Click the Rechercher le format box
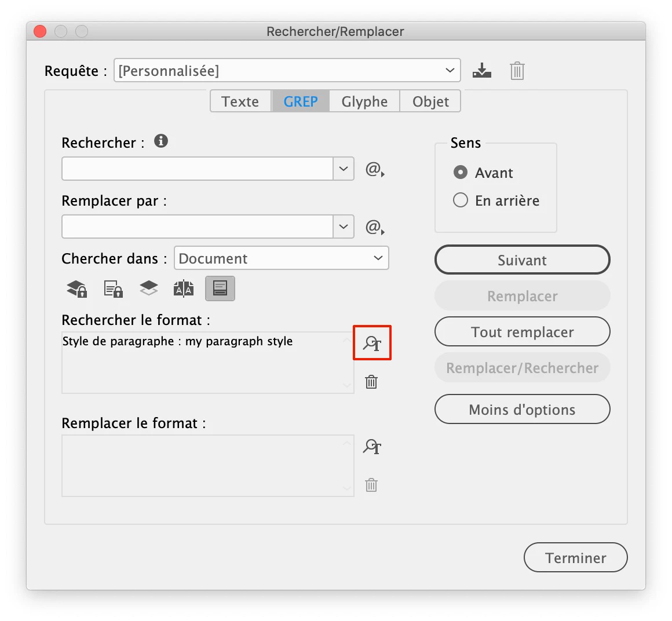672x621 pixels. click(208, 363)
